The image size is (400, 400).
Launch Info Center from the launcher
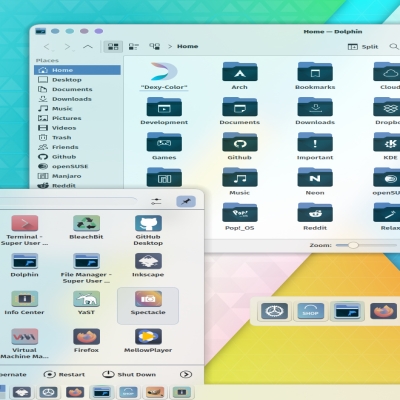click(x=24, y=303)
